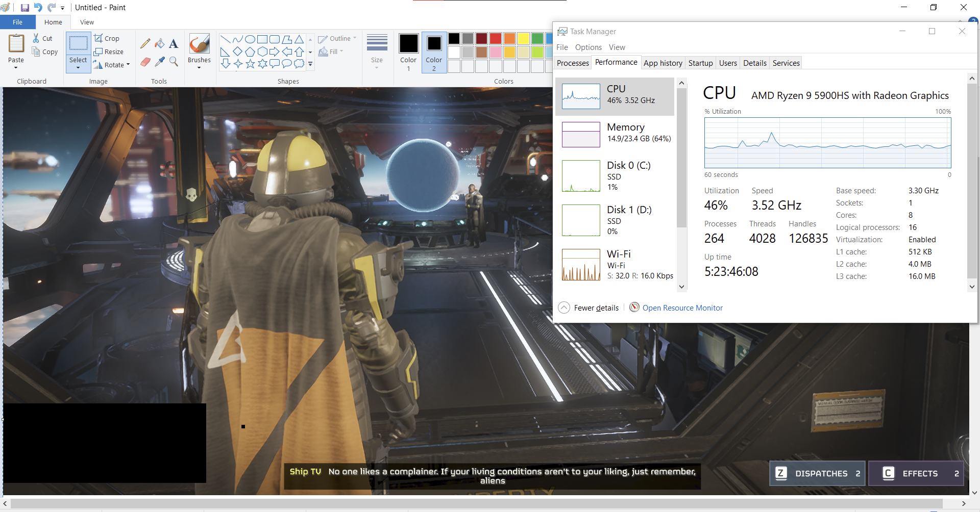980x512 pixels.
Task: Pick the pink color swatch
Action: (x=495, y=52)
